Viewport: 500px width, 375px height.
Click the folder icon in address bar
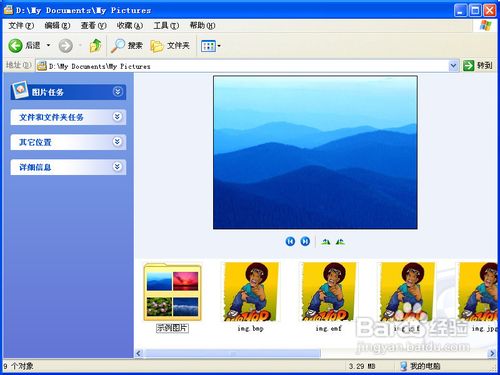(42, 66)
